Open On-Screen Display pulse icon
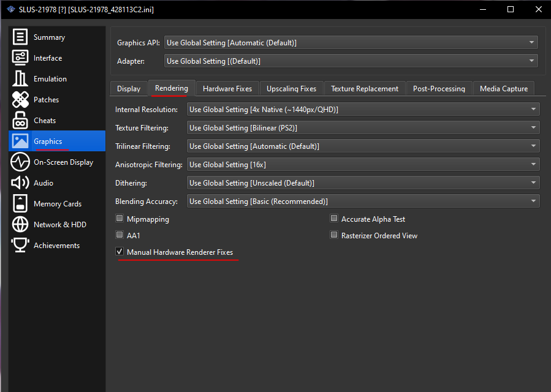The width and height of the screenshot is (551, 392). tap(20, 162)
